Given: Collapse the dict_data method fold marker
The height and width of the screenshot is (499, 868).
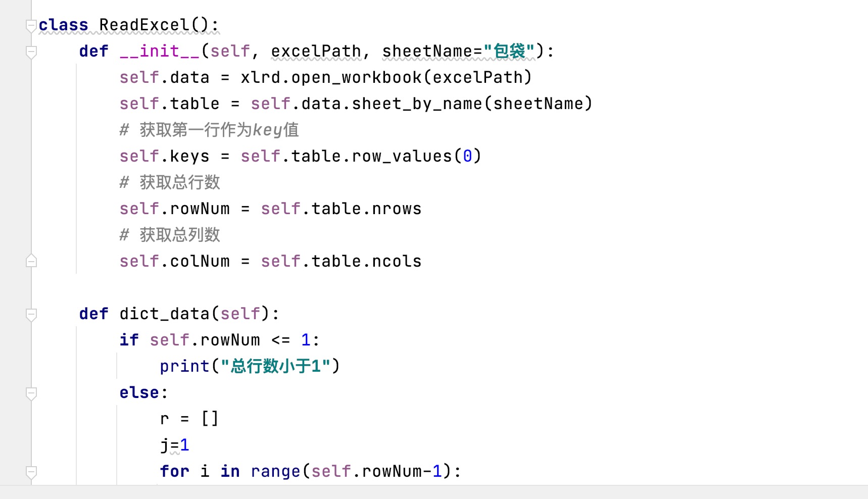Looking at the screenshot, I should (x=31, y=315).
